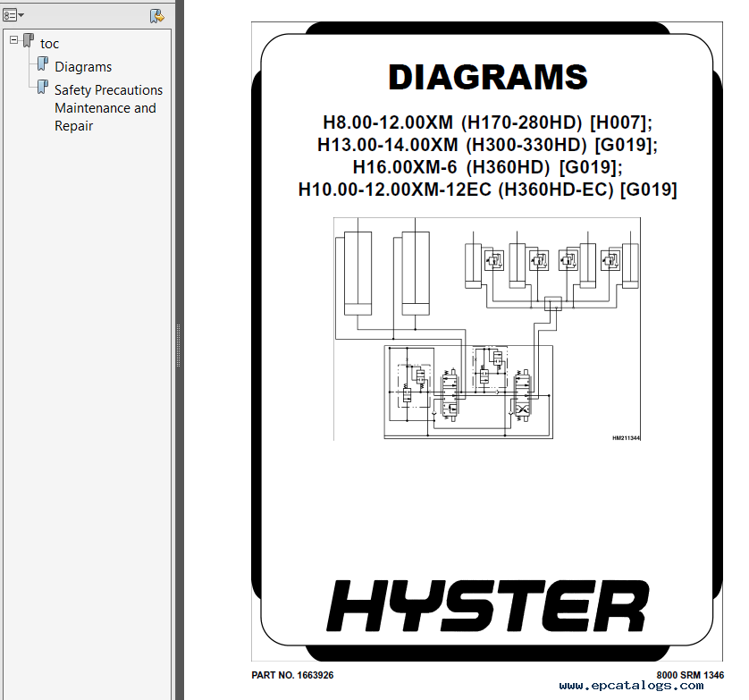Click the 'PART NO. 1663926' text
Screen dimensions: 749x700
click(292, 675)
